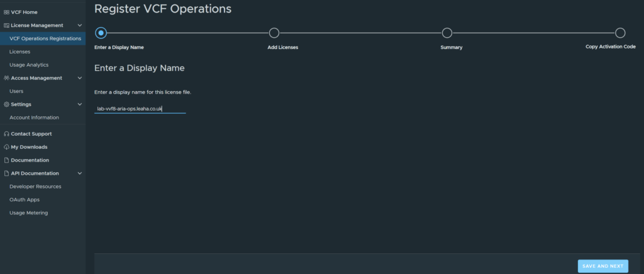Select the Copy Activation Code step circle
Image resolution: width=644 pixels, height=274 pixels.
tap(620, 33)
